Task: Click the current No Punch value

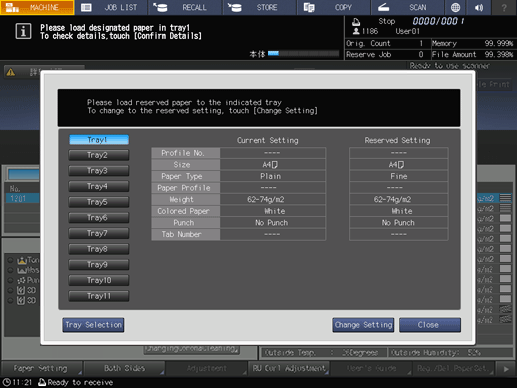Action: [x=273, y=223]
